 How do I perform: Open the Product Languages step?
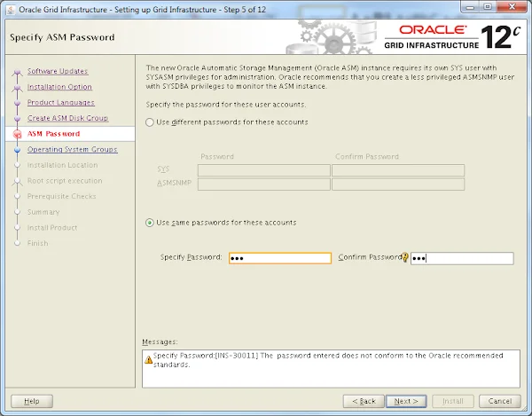(x=61, y=103)
